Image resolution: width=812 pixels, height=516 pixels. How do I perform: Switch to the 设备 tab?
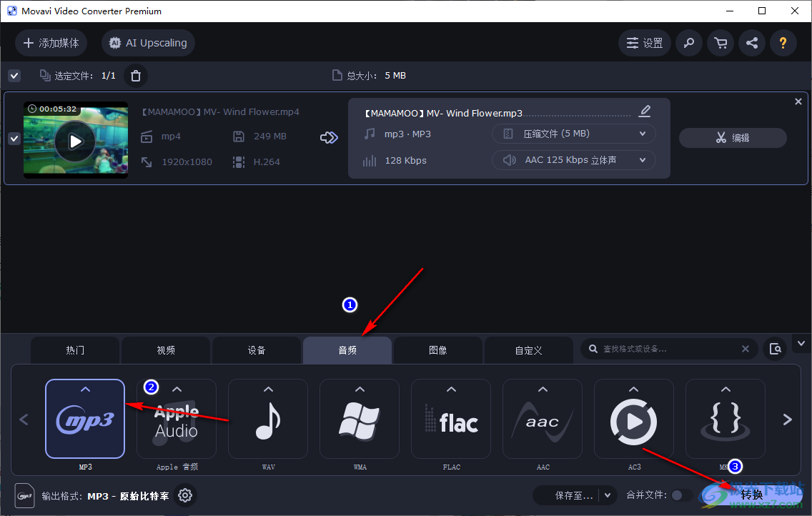pyautogui.click(x=257, y=350)
